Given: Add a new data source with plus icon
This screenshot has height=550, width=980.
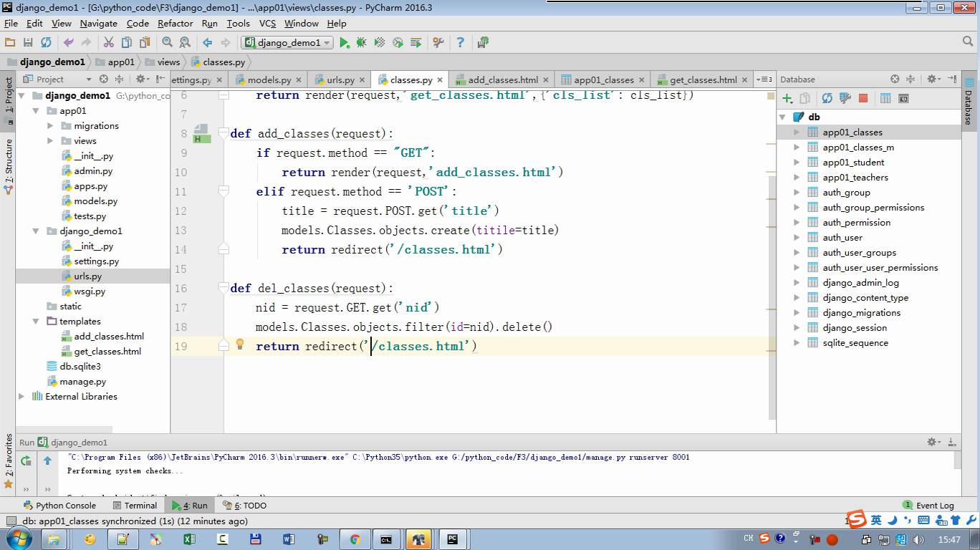Looking at the screenshot, I should tap(787, 98).
